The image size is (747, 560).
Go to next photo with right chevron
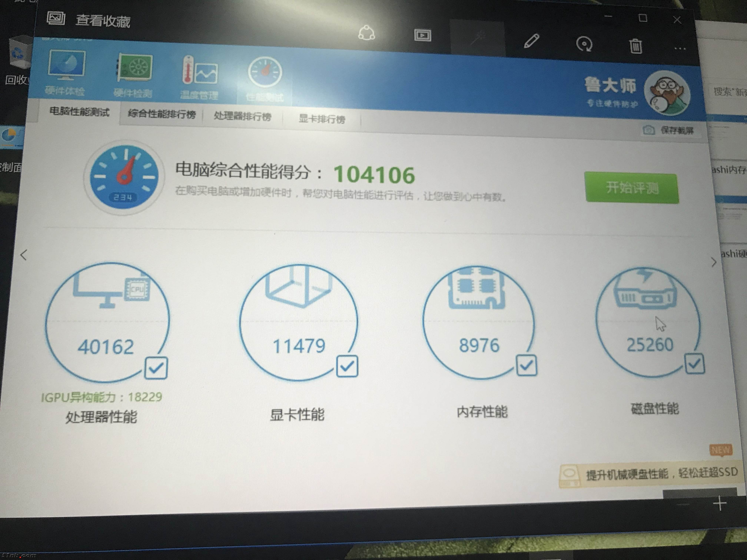click(714, 262)
